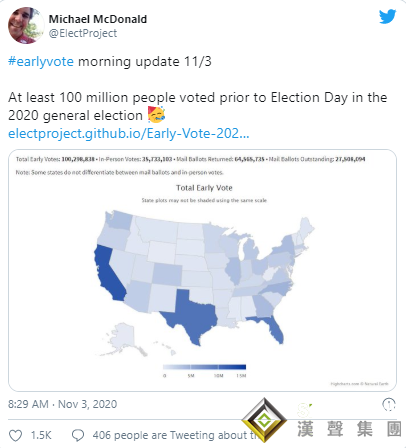Image resolution: width=406 pixels, height=448 pixels.
Task: Click the reply speech bubble icon
Action: point(78,435)
